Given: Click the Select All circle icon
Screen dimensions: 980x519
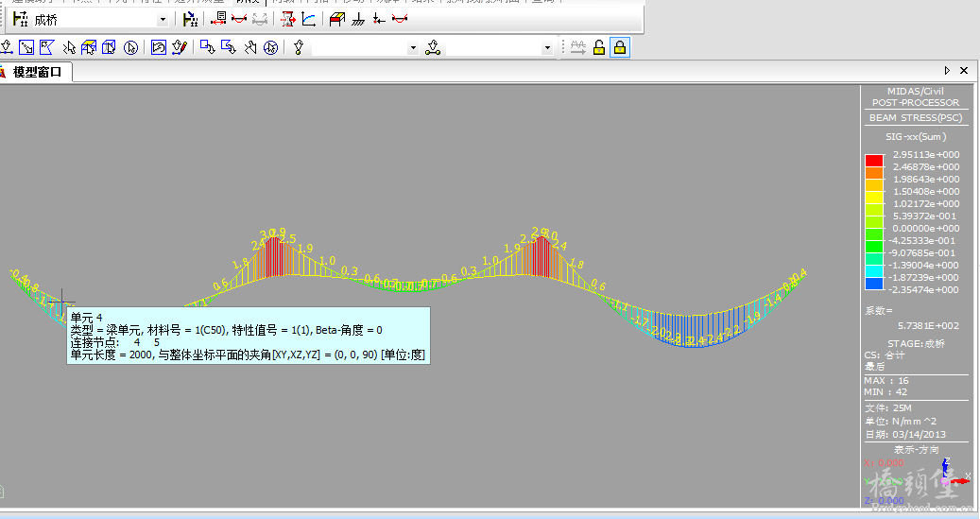Looking at the screenshot, I should pyautogui.click(x=130, y=47).
